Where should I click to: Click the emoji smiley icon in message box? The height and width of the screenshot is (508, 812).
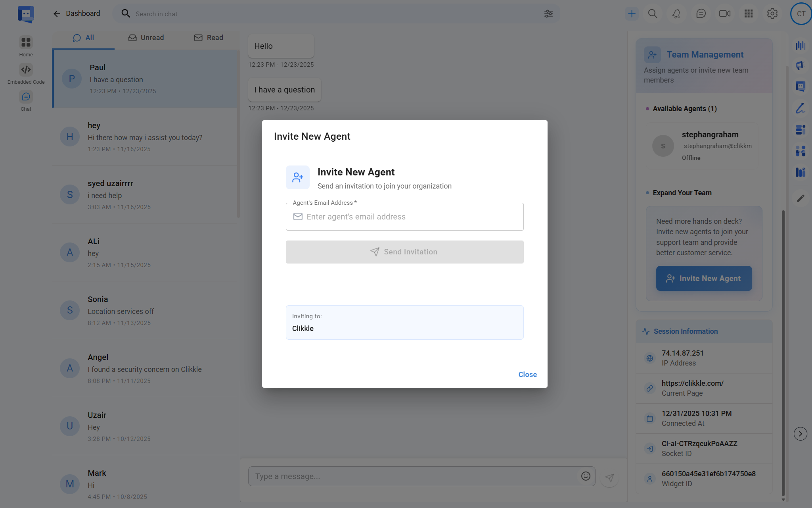[x=586, y=476]
